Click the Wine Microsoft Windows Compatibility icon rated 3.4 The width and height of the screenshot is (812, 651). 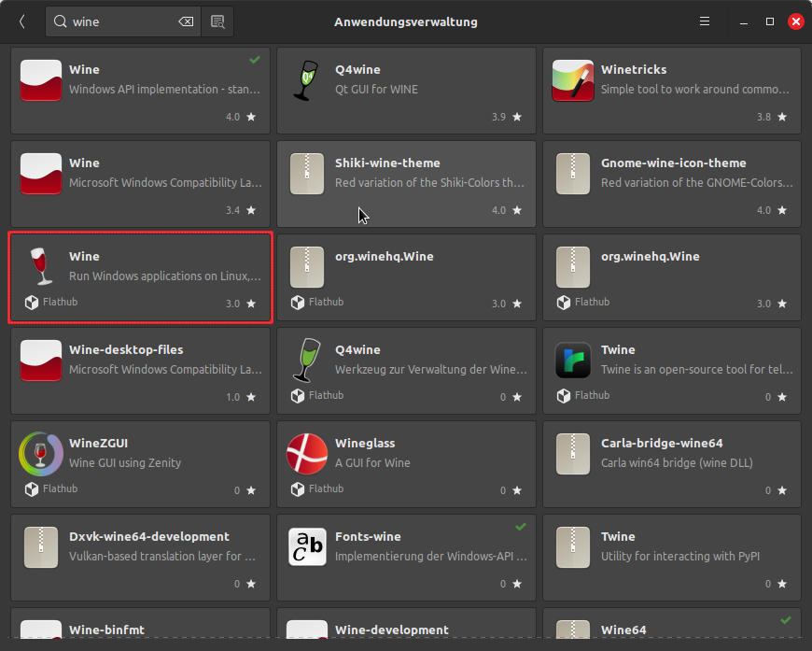(x=41, y=174)
